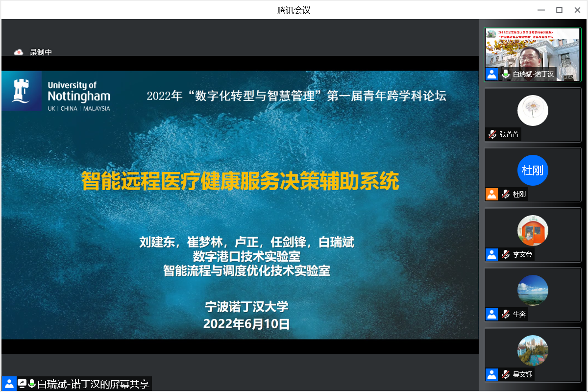Select 牛奔's sky landscape avatar

point(533,290)
